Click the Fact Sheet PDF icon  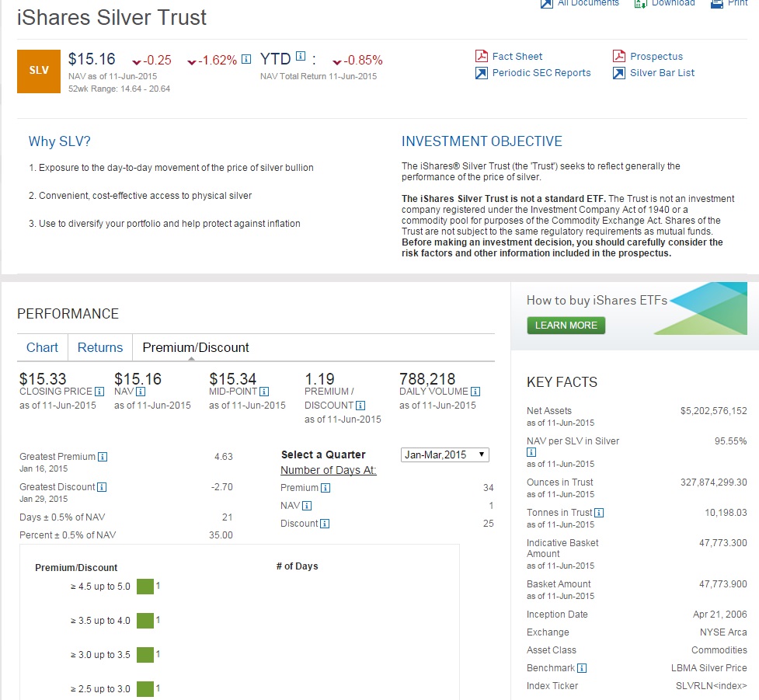[481, 56]
